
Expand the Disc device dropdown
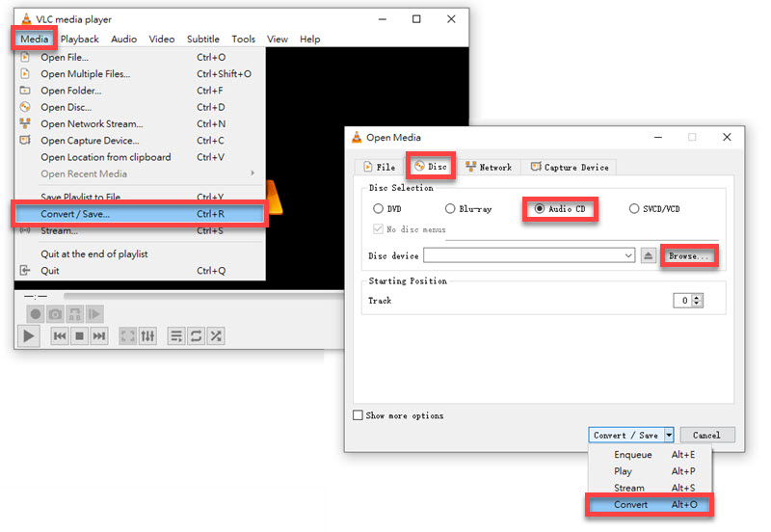click(627, 255)
